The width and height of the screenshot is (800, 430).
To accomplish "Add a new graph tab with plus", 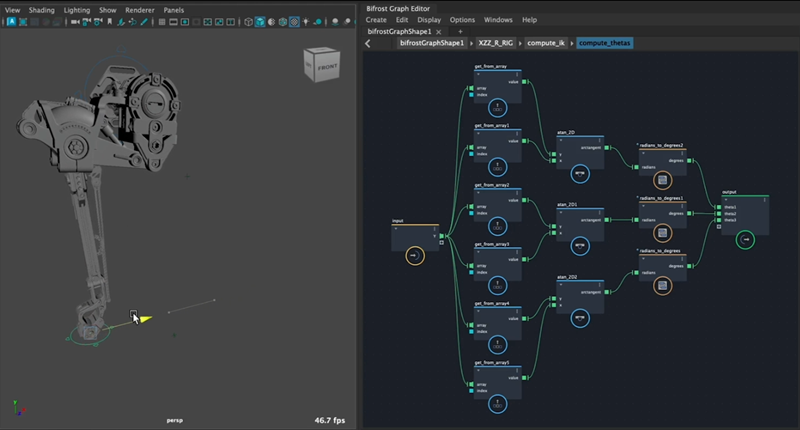I will click(460, 32).
